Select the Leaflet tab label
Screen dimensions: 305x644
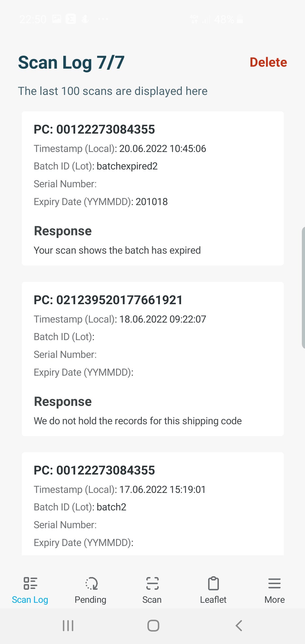pyautogui.click(x=213, y=600)
